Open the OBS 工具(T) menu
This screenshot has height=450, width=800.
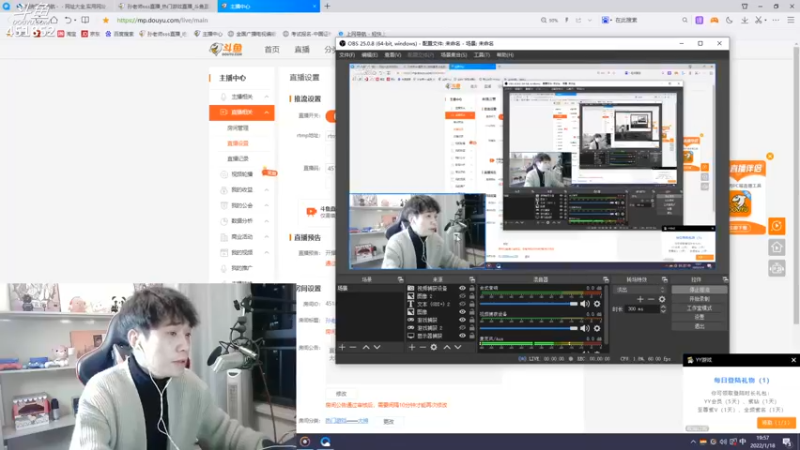tap(481, 55)
